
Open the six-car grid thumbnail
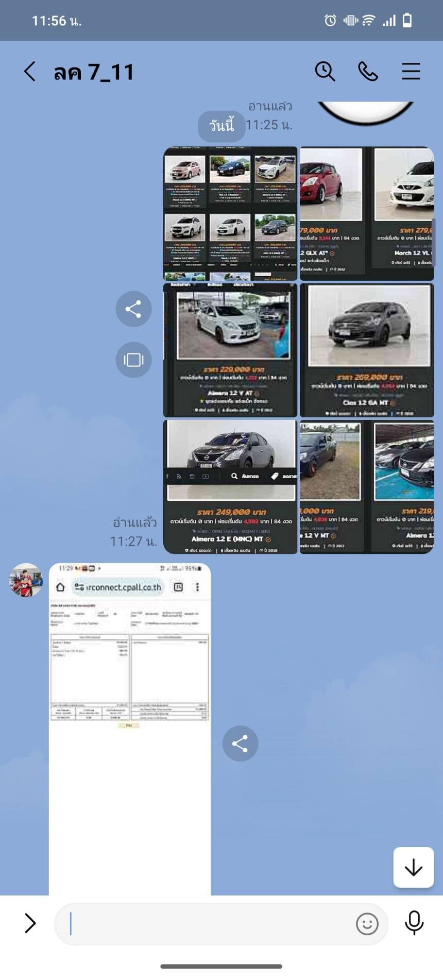tap(230, 214)
